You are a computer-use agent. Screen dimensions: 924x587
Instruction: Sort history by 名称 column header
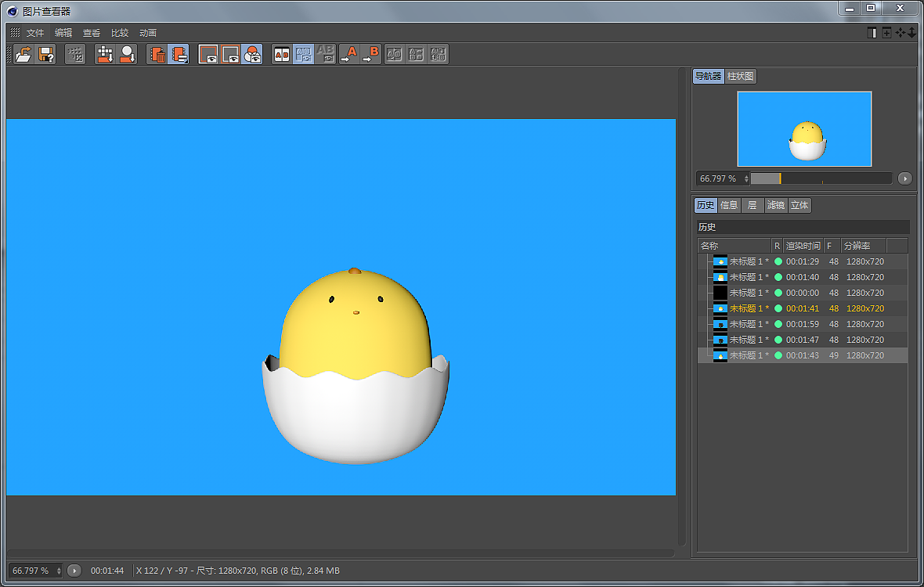[735, 246]
